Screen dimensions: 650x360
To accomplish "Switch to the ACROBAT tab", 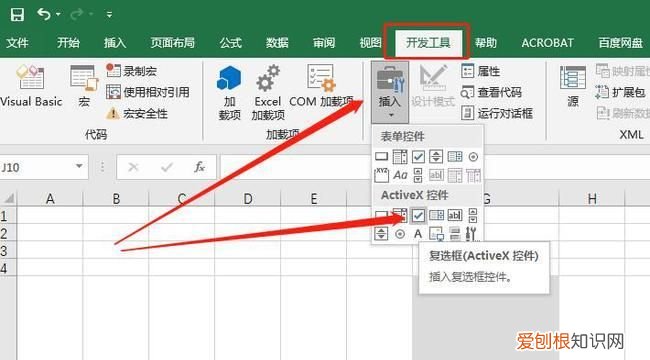I will click(547, 43).
